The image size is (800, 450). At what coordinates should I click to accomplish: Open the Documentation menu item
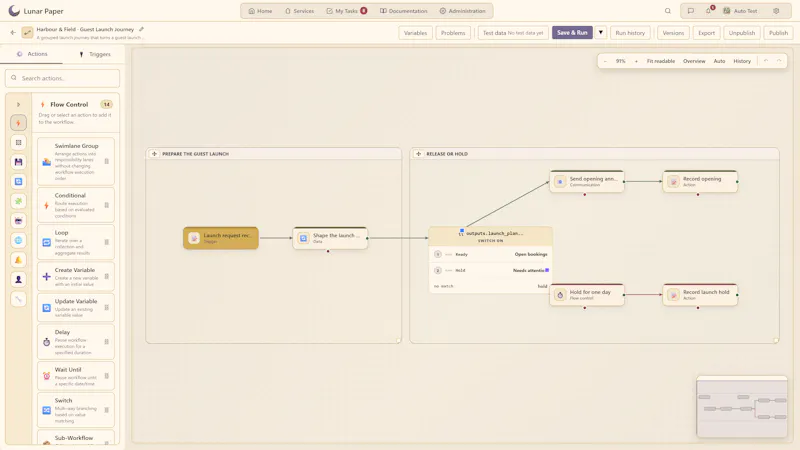coord(404,11)
